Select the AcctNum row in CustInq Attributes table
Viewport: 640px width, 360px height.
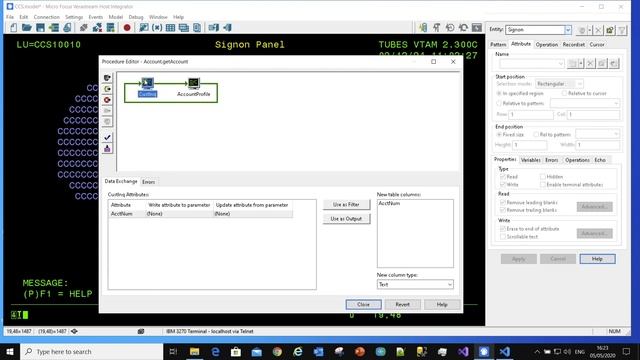point(201,214)
